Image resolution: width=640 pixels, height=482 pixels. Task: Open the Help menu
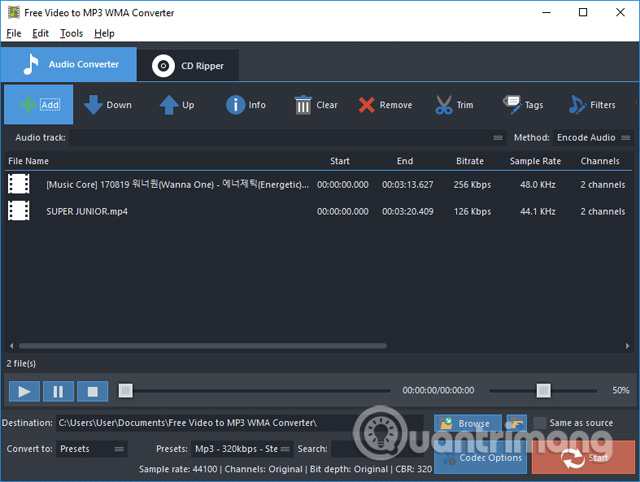104,33
